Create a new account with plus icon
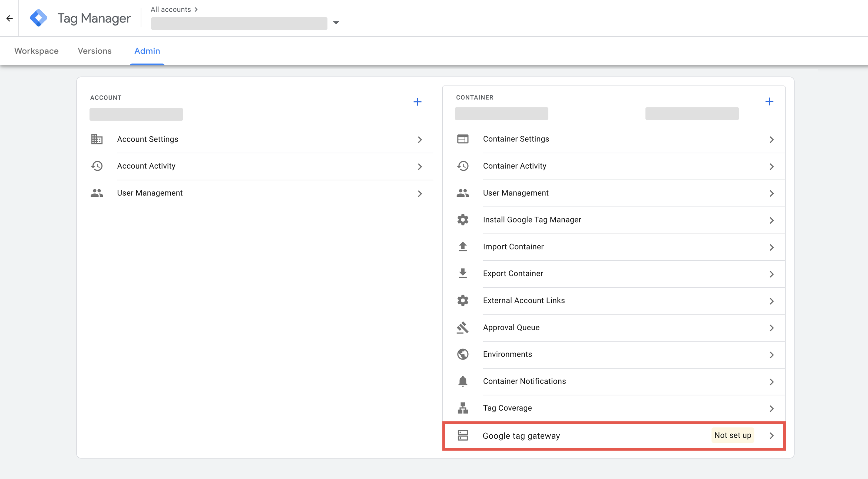The image size is (868, 479). pyautogui.click(x=417, y=102)
